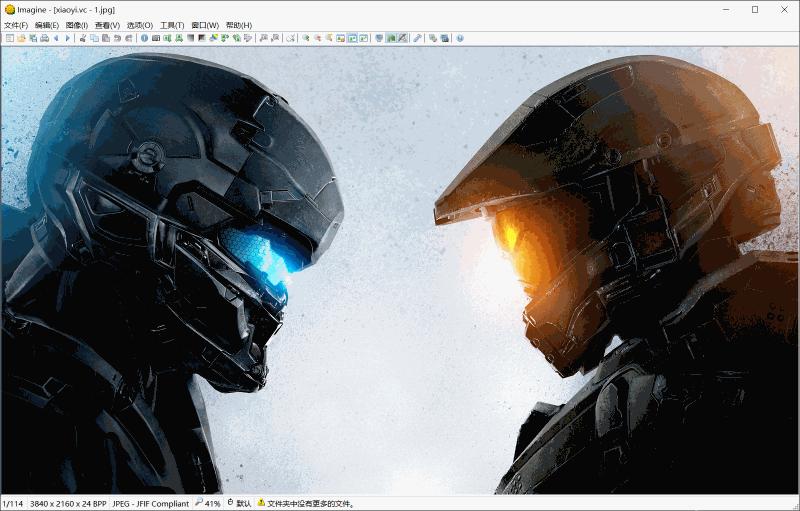This screenshot has width=800, height=511.
Task: Open the 图像(I) menu
Action: 77,25
